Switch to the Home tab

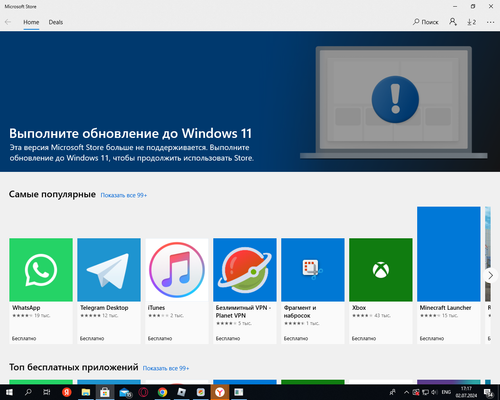click(31, 22)
